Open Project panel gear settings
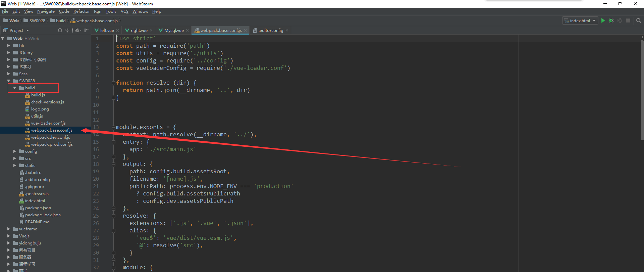Screen dimensions: 644x272 click(78, 30)
